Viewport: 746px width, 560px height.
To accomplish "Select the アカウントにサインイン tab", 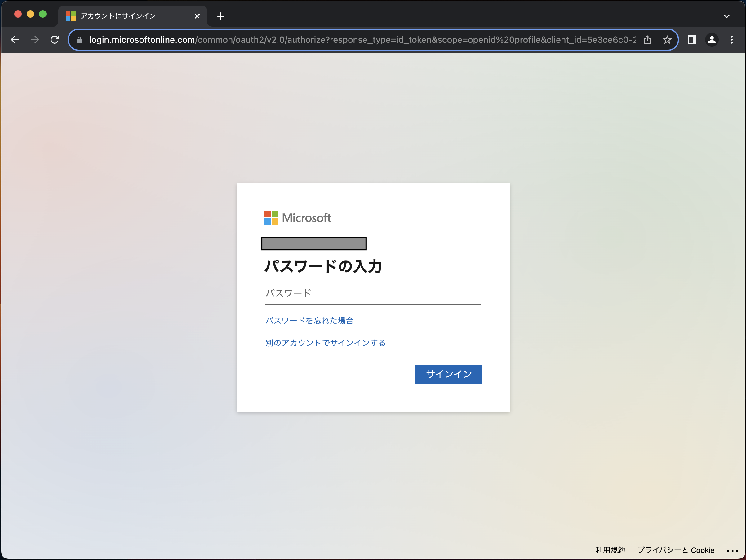I will 132,16.
